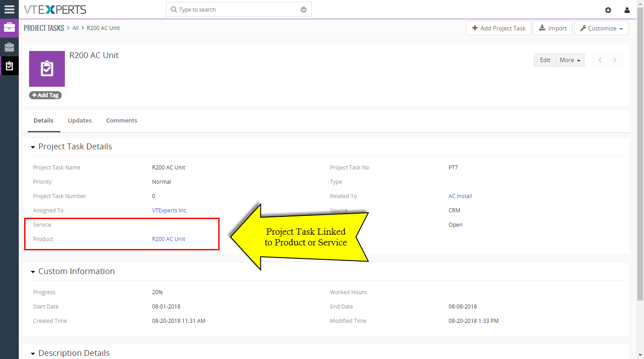Open the VTExperts Inc. assigned link
Screen dimensions: 644x359
[x=169, y=210]
